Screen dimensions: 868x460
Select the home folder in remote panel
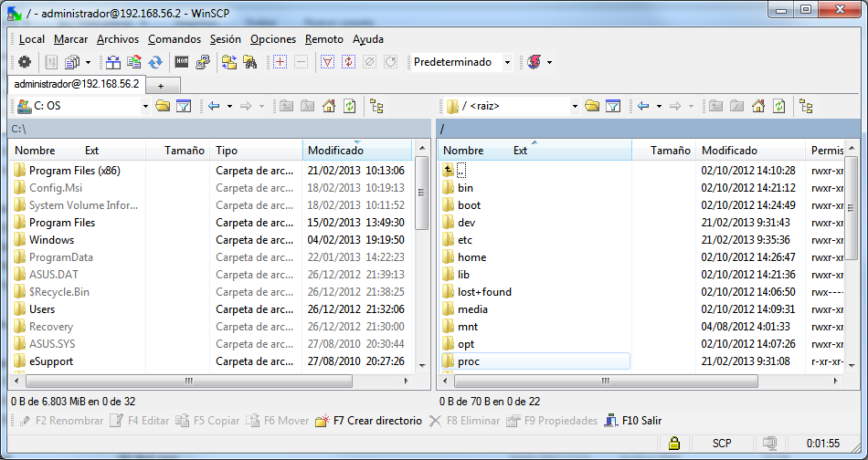coord(471,257)
